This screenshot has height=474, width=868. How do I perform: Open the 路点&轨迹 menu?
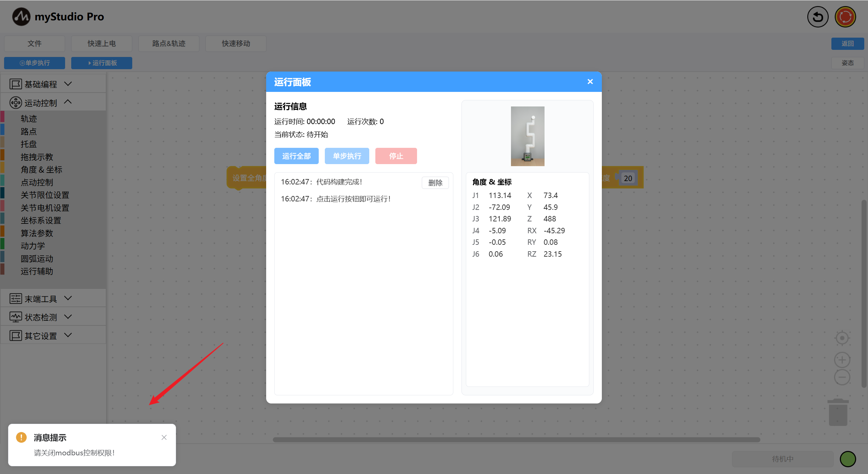(169, 43)
